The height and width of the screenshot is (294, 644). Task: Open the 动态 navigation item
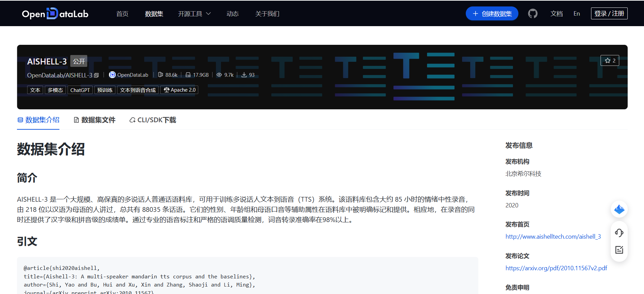(233, 14)
